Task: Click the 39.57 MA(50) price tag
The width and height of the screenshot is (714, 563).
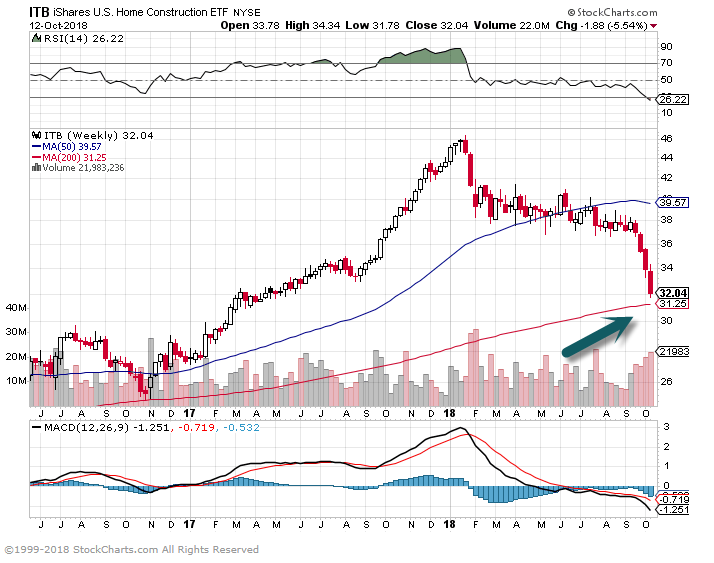Action: click(673, 202)
